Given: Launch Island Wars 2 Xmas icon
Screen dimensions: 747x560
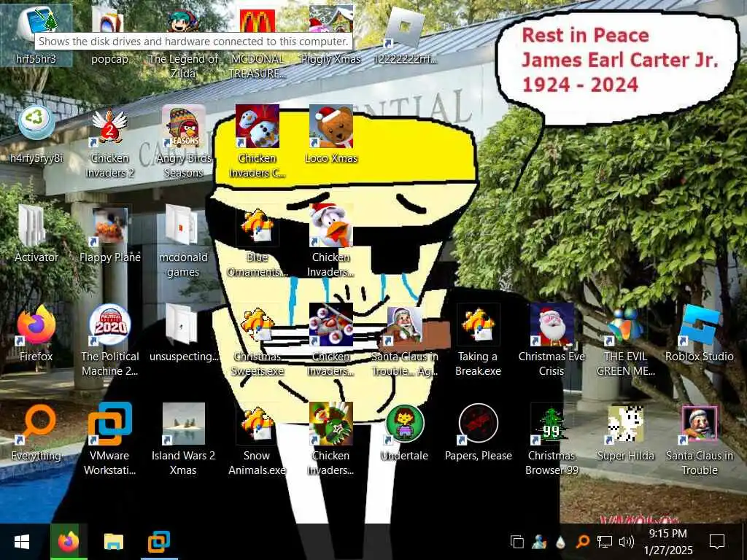Looking at the screenshot, I should pyautogui.click(x=183, y=439).
